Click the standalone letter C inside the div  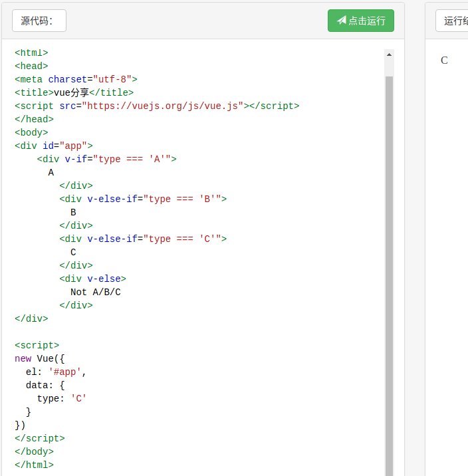pyautogui.click(x=73, y=252)
